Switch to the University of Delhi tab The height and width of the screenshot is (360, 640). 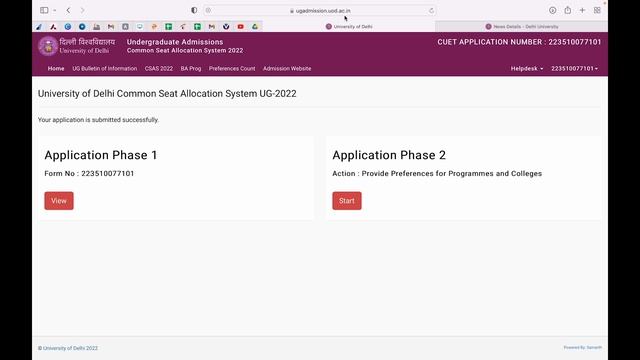pos(349,27)
